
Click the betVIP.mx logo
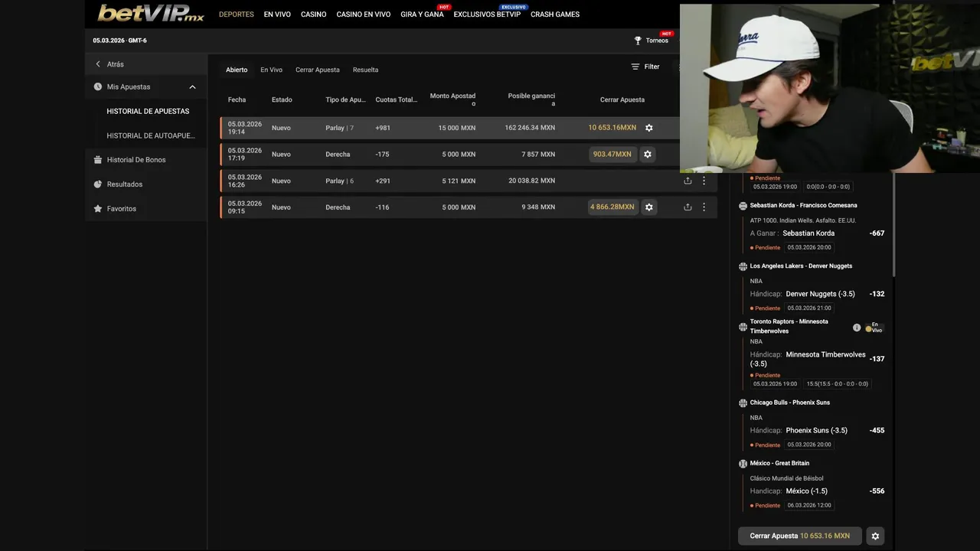coord(151,13)
